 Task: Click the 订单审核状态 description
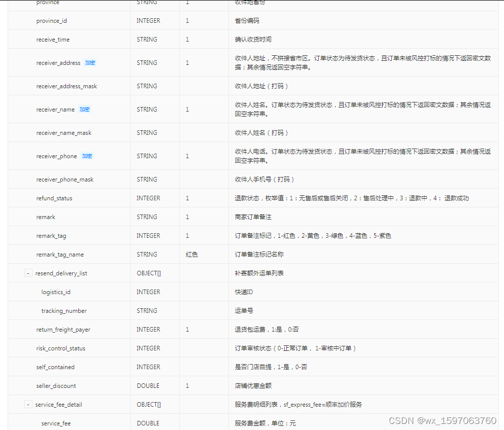pyautogui.click(x=295, y=348)
